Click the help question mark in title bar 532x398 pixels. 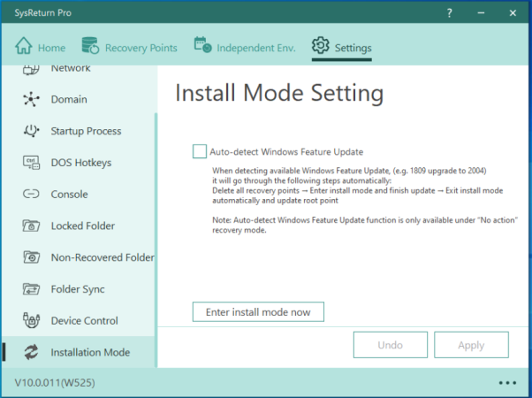tap(448, 13)
